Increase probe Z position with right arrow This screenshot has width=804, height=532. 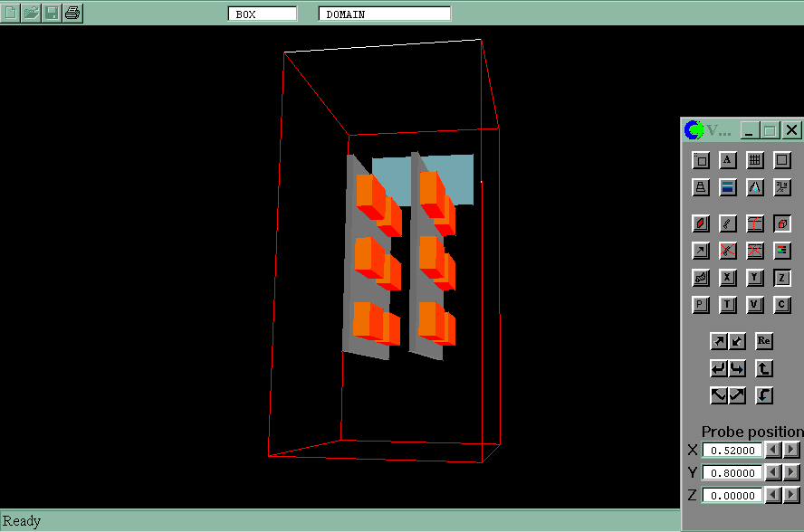click(791, 495)
